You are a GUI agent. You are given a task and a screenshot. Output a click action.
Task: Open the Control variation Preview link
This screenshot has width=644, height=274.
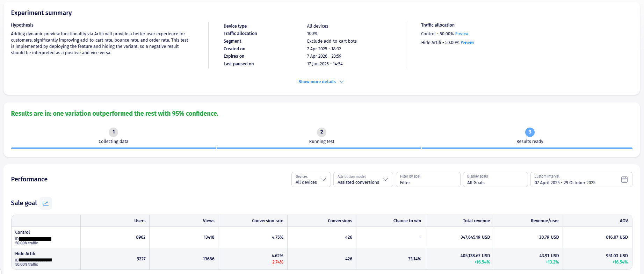pos(462,34)
